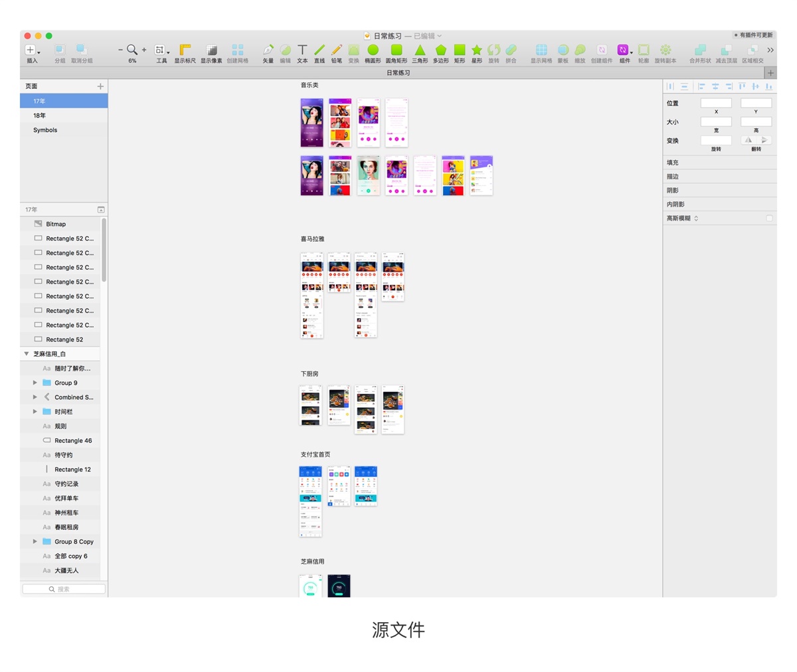The width and height of the screenshot is (797, 672).
Task: Enable the 高斯模糊 (Gaussian Blur) checkbox
Action: click(769, 218)
